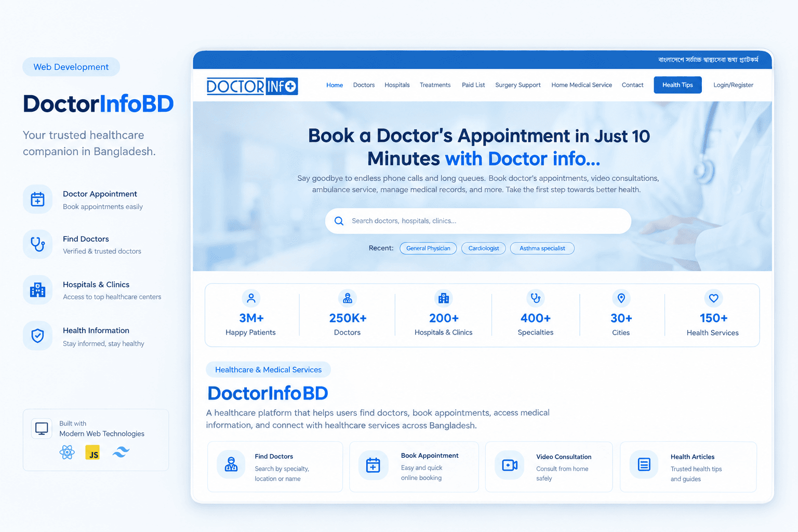The image size is (798, 532).
Task: Click the 3M+ statistic text
Action: (251, 318)
